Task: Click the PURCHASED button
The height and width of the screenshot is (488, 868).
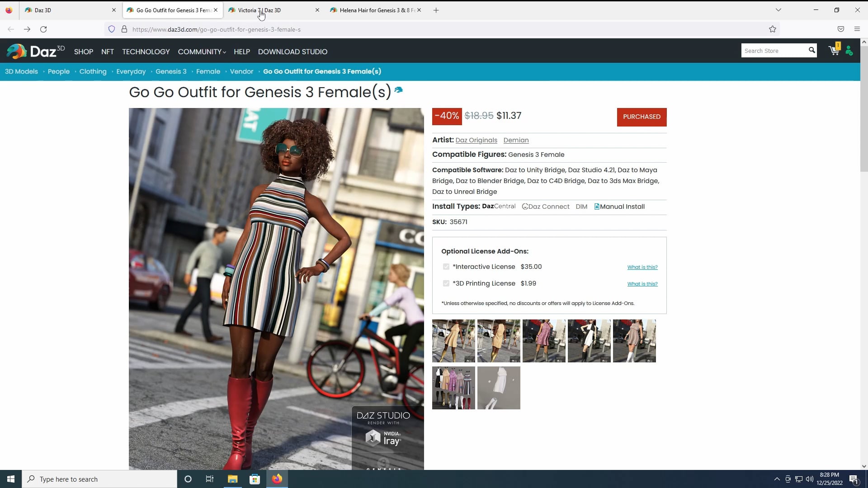Action: pyautogui.click(x=642, y=117)
